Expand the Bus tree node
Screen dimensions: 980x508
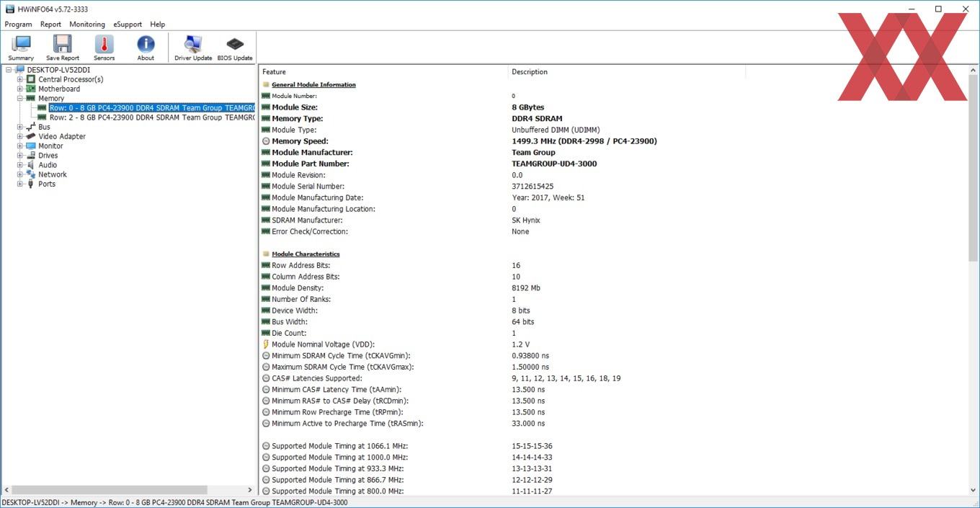(x=20, y=127)
